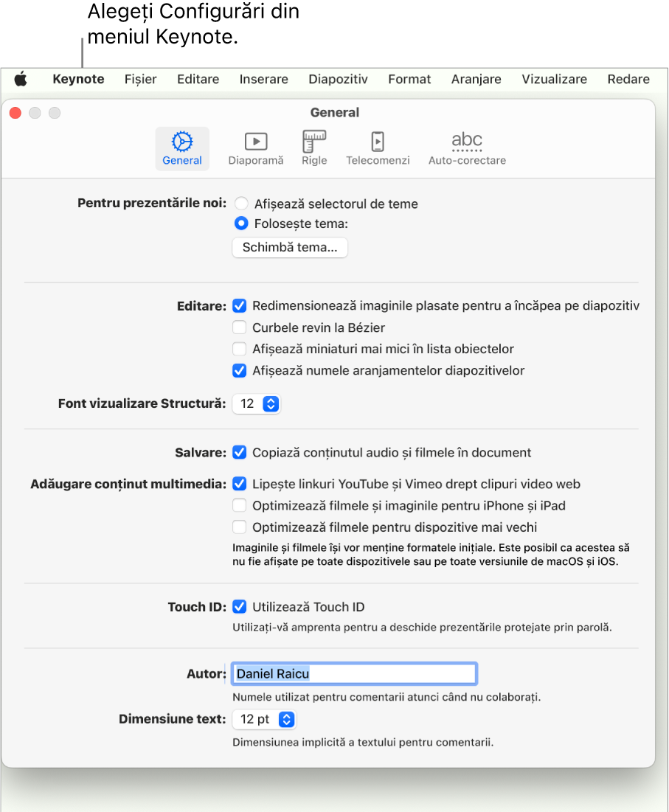Enable Curbele revin la Bézier checkbox
The height and width of the screenshot is (812, 669).
[x=239, y=327]
